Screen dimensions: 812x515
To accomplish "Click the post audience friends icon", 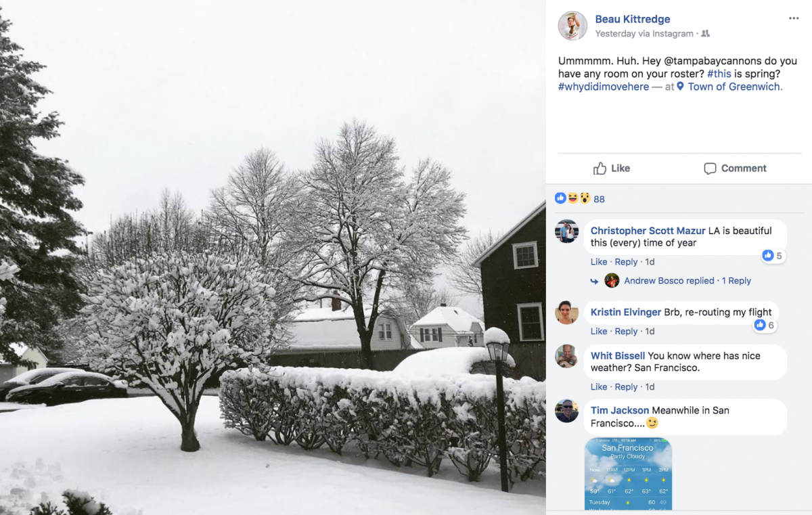I will click(x=706, y=34).
